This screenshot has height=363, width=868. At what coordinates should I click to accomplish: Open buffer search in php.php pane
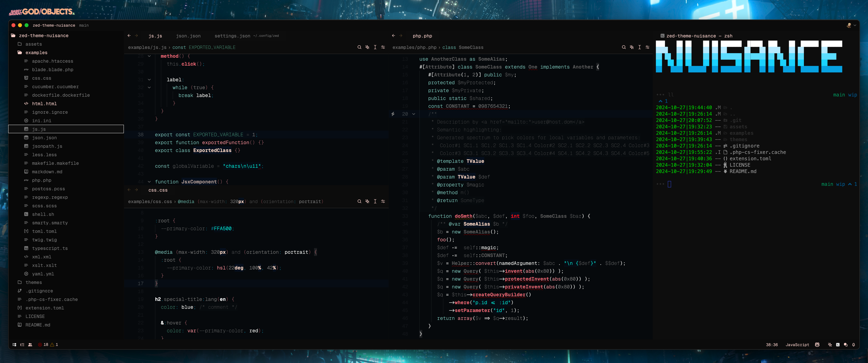pos(624,47)
